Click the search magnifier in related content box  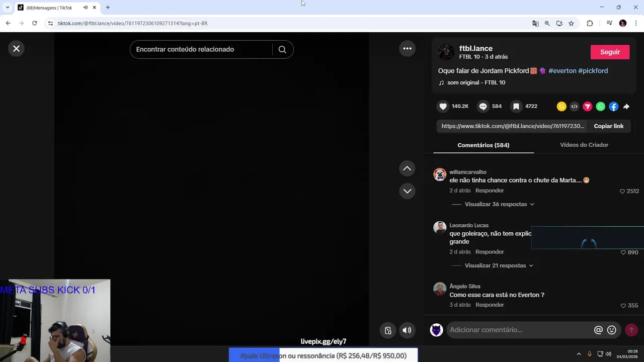[x=282, y=49]
